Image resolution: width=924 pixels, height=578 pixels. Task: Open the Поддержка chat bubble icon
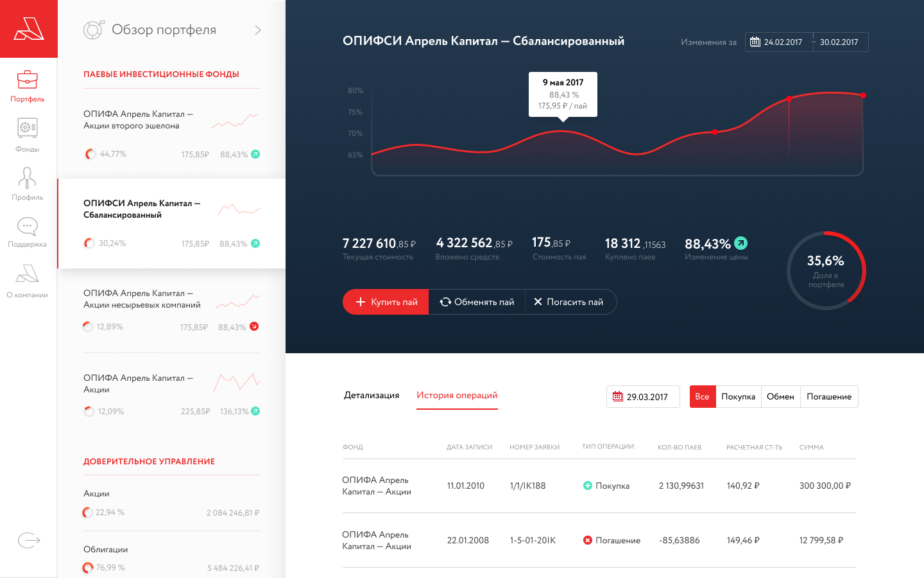click(x=28, y=226)
